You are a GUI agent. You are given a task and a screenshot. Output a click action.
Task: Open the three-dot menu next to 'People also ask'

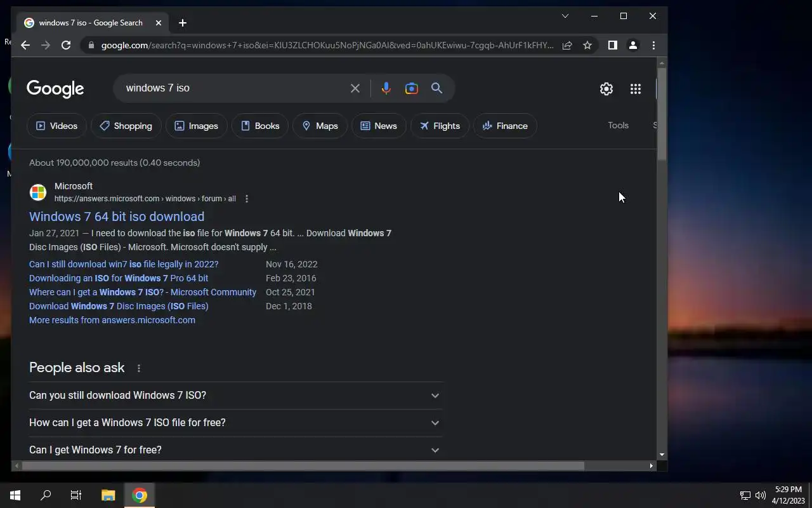138,368
